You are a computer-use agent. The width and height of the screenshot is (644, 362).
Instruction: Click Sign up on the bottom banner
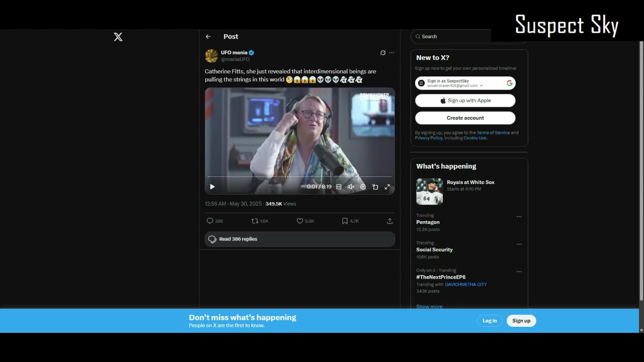pyautogui.click(x=521, y=321)
